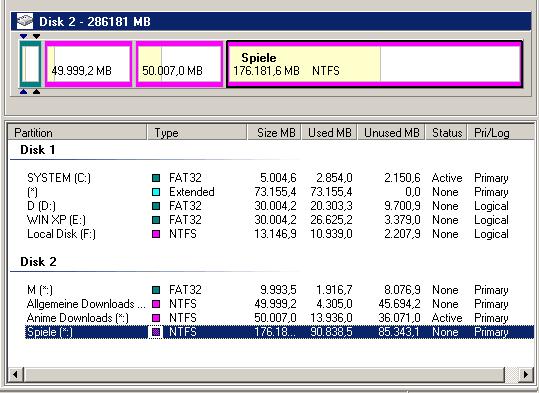Click the Logical label in D (D:) row
Screen dimensions: 539x393
coord(491,206)
